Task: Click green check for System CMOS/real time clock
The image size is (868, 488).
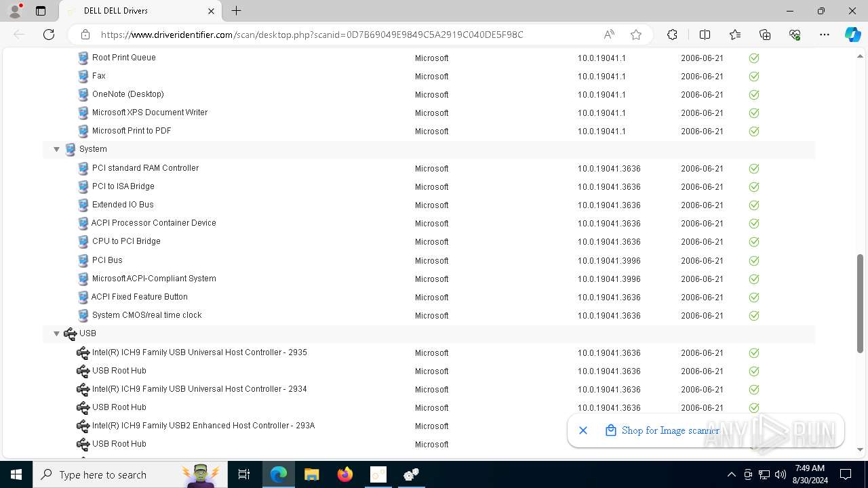Action: point(754,315)
